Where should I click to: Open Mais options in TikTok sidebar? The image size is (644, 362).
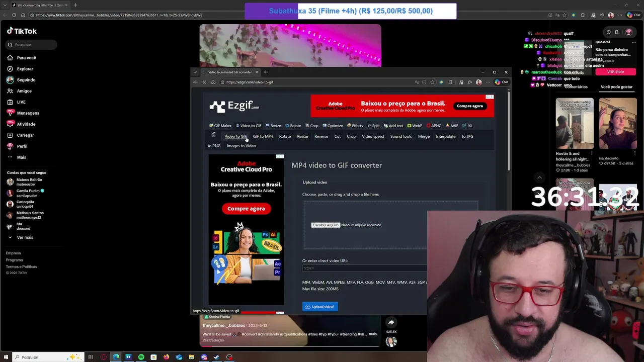click(x=17, y=157)
